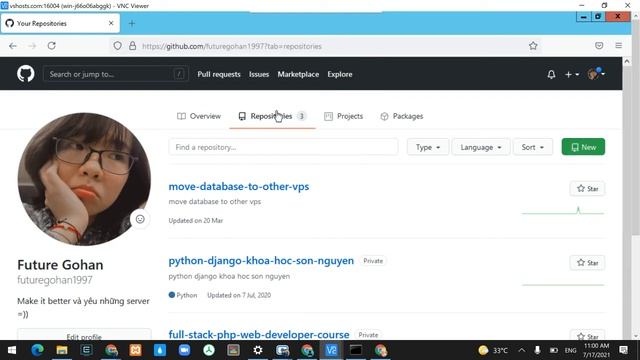640x360 pixels.
Task: Click the Python language label
Action: (x=183, y=295)
